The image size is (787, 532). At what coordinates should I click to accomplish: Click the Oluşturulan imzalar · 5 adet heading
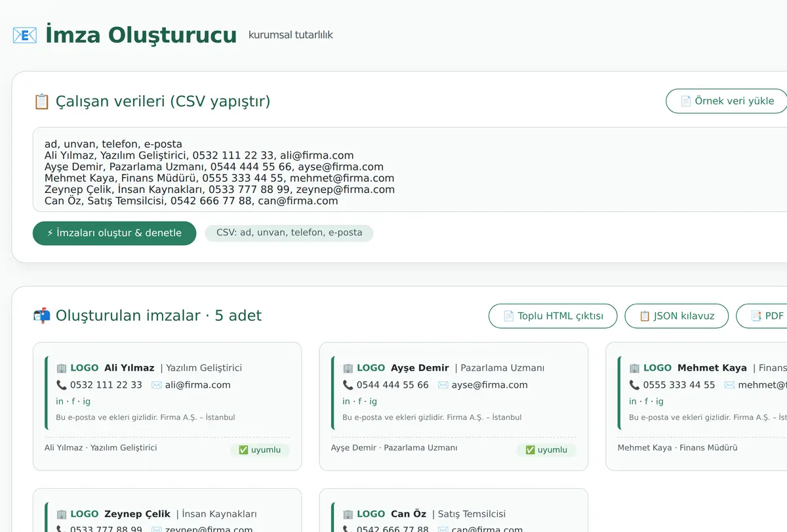(x=159, y=316)
